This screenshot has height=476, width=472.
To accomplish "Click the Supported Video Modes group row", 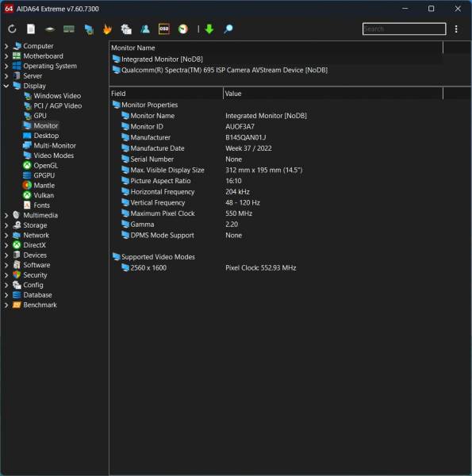I will [x=154, y=257].
